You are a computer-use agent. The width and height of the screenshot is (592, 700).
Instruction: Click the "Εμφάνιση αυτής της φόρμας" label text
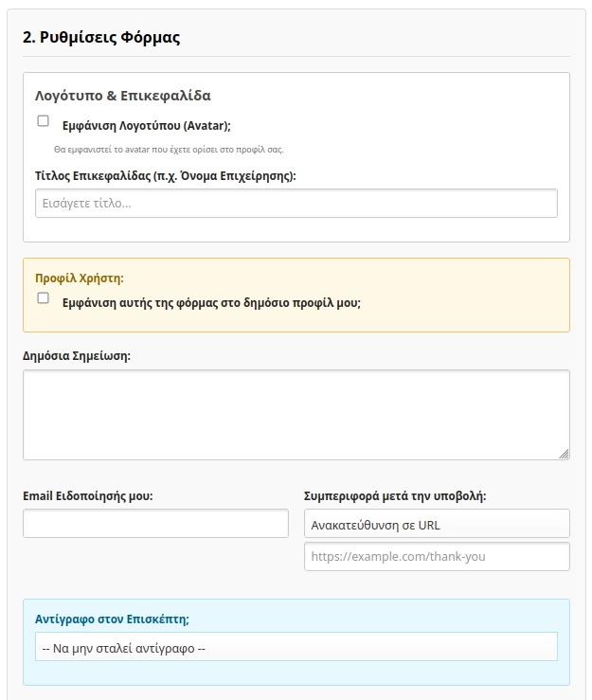click(x=211, y=303)
